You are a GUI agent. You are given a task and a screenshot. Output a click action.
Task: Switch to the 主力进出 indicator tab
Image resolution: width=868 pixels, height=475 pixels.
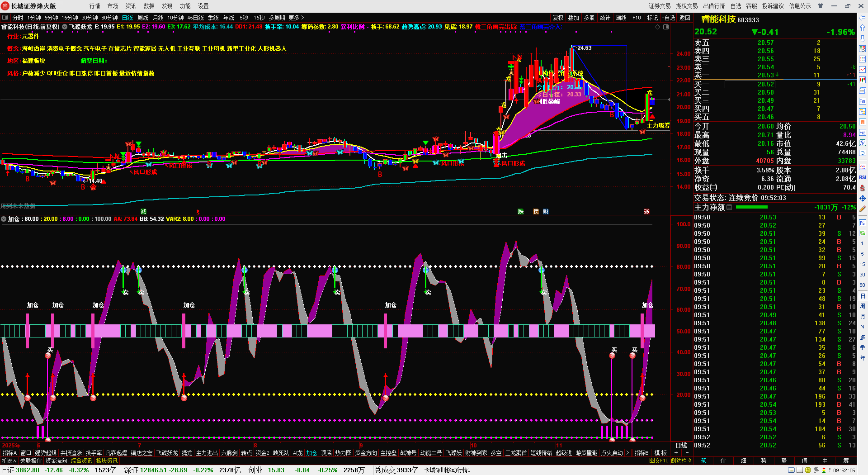pos(207,453)
